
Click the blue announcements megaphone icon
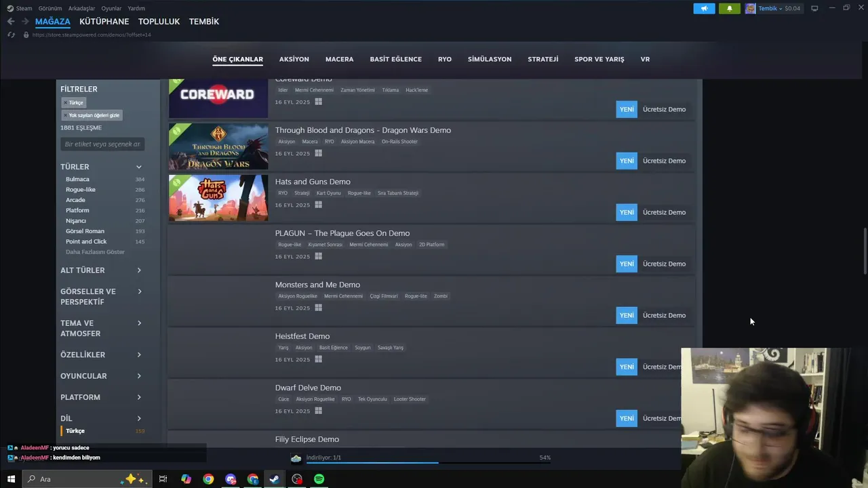coord(704,8)
